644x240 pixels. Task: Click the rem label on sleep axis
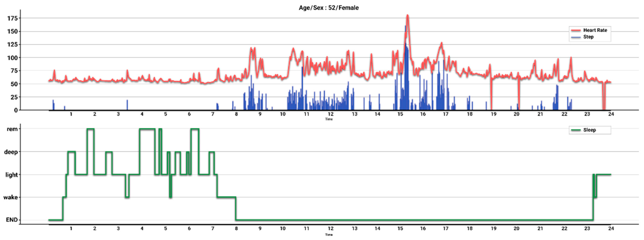coord(12,129)
